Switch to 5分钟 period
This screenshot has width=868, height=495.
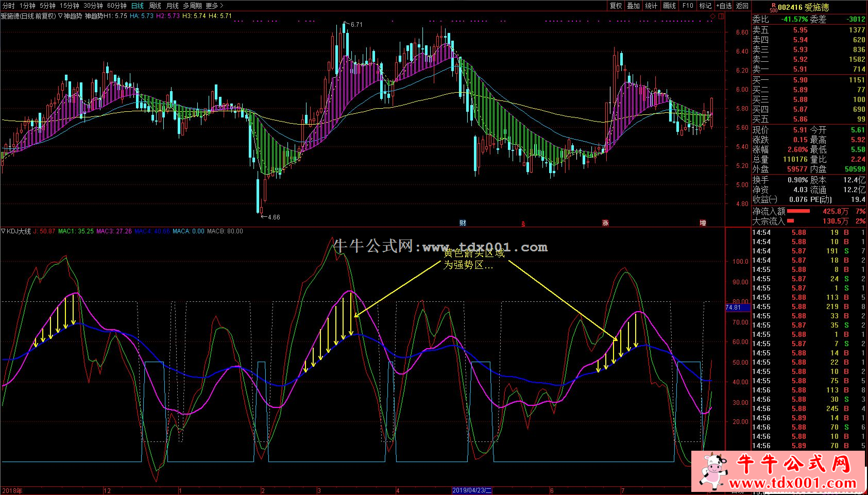click(48, 6)
